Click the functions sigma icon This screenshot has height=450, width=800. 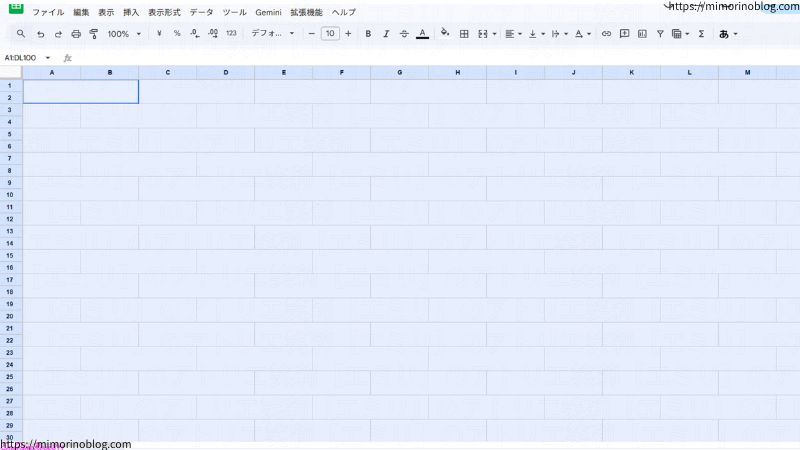pyautogui.click(x=700, y=33)
